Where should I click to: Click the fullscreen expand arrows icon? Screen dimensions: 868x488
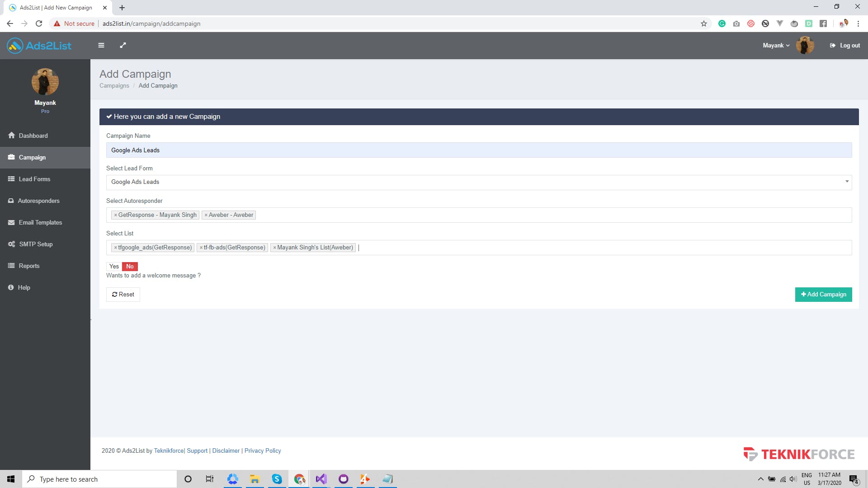click(x=123, y=45)
